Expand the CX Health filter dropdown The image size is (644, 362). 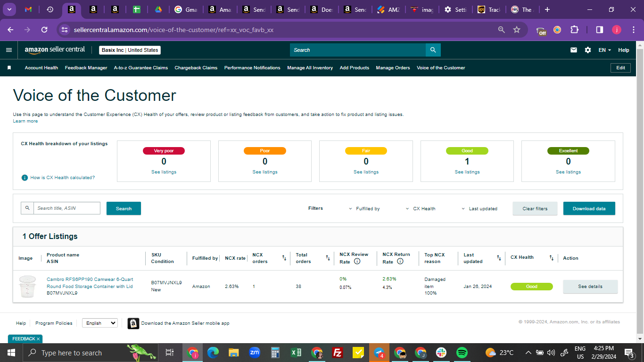[421, 209]
